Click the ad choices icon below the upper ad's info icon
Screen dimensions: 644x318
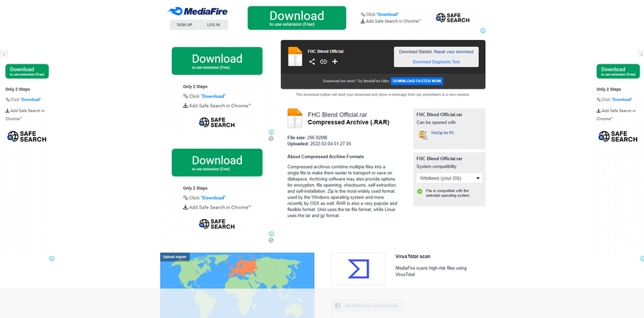point(271,139)
